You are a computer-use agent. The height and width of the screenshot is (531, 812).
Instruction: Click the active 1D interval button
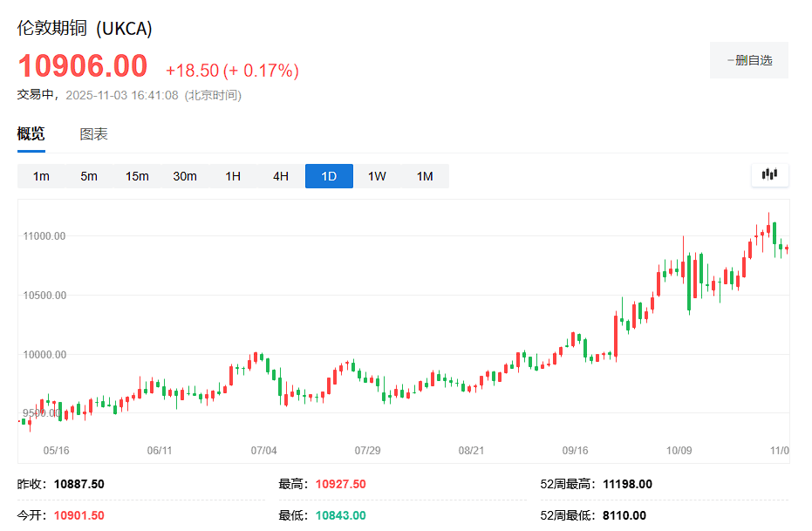329,176
